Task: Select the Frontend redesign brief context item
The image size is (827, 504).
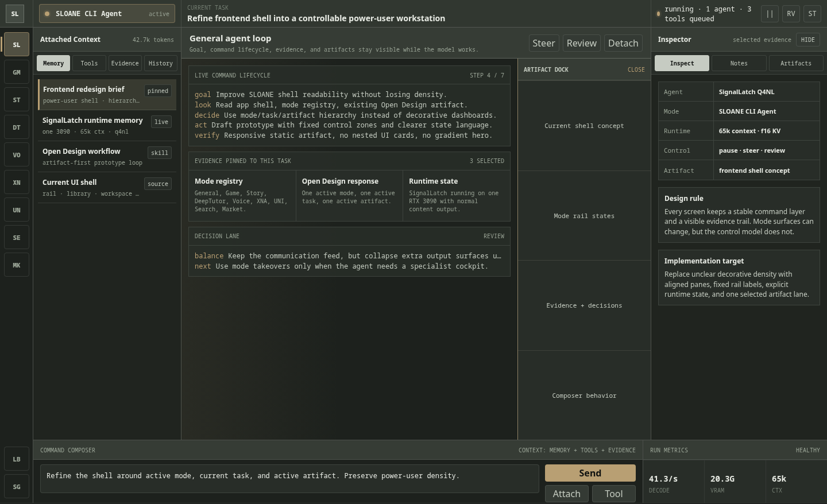Action: (107, 95)
